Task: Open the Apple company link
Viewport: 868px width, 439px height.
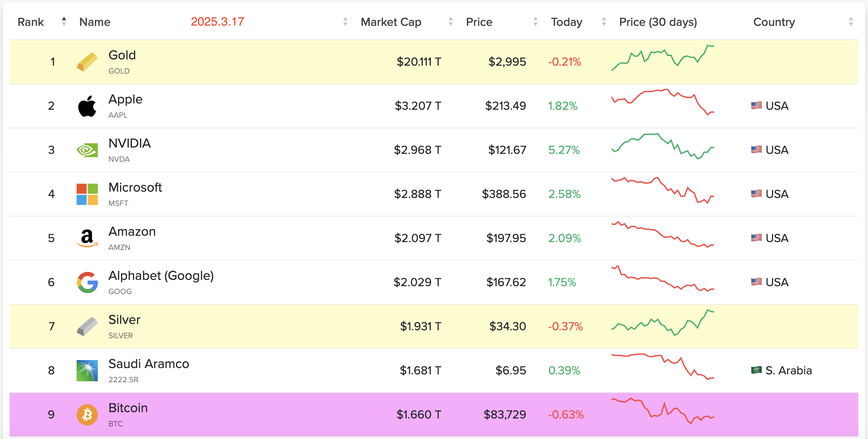Action: tap(125, 99)
